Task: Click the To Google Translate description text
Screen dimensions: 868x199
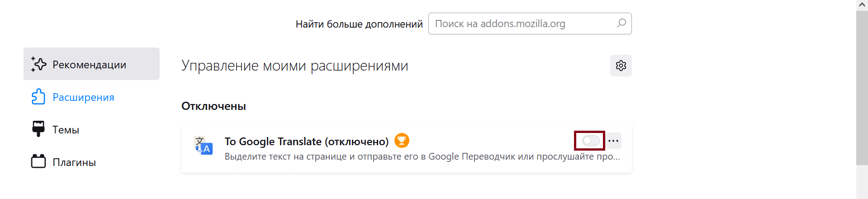Action: pos(422,156)
